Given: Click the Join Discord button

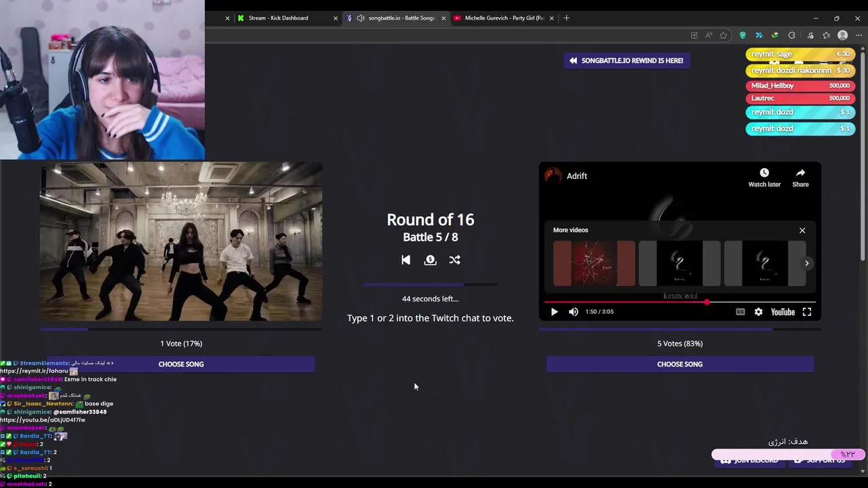Looking at the screenshot, I should coord(749,460).
